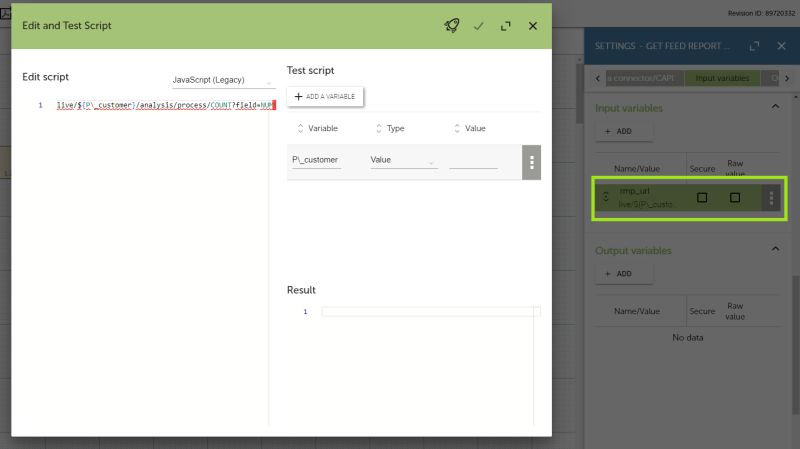The height and width of the screenshot is (449, 800).
Task: Add a new output variable
Action: click(x=623, y=274)
